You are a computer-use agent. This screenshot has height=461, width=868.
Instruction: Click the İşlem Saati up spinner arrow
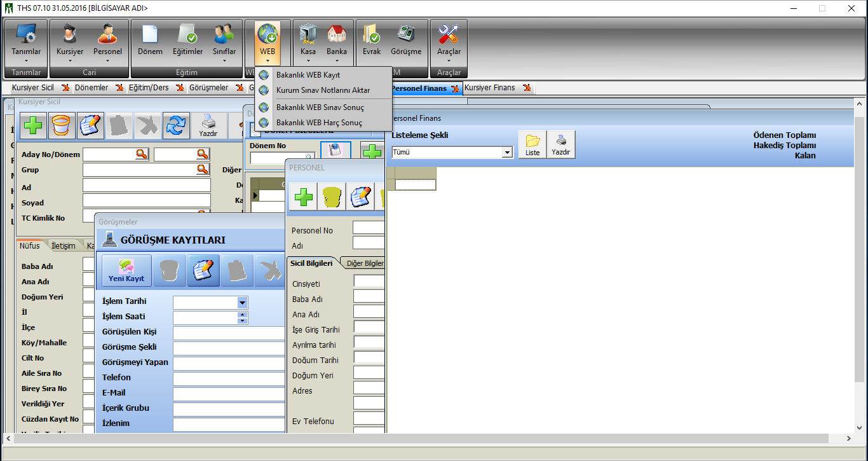(242, 315)
